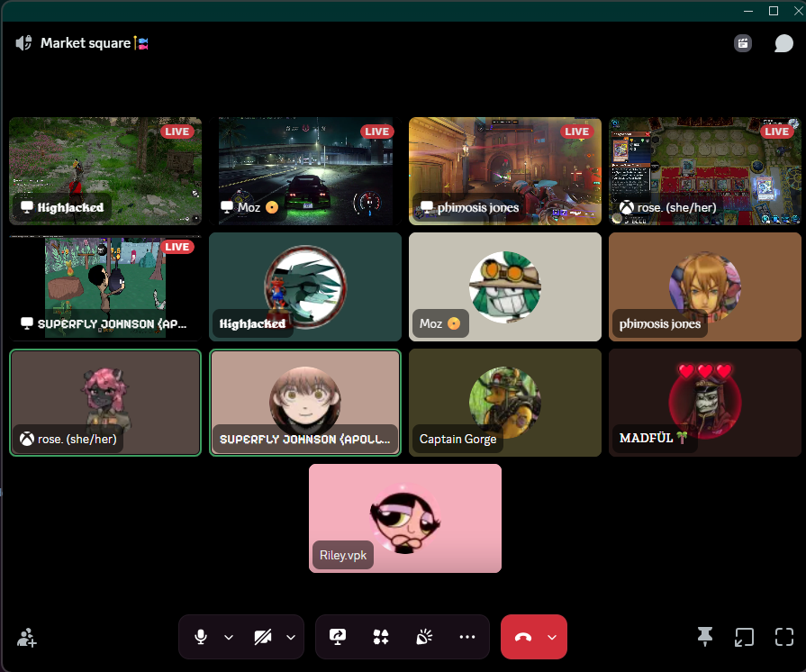Expand disconnect options chevron
Image resolution: width=806 pixels, height=672 pixels.
click(x=552, y=638)
